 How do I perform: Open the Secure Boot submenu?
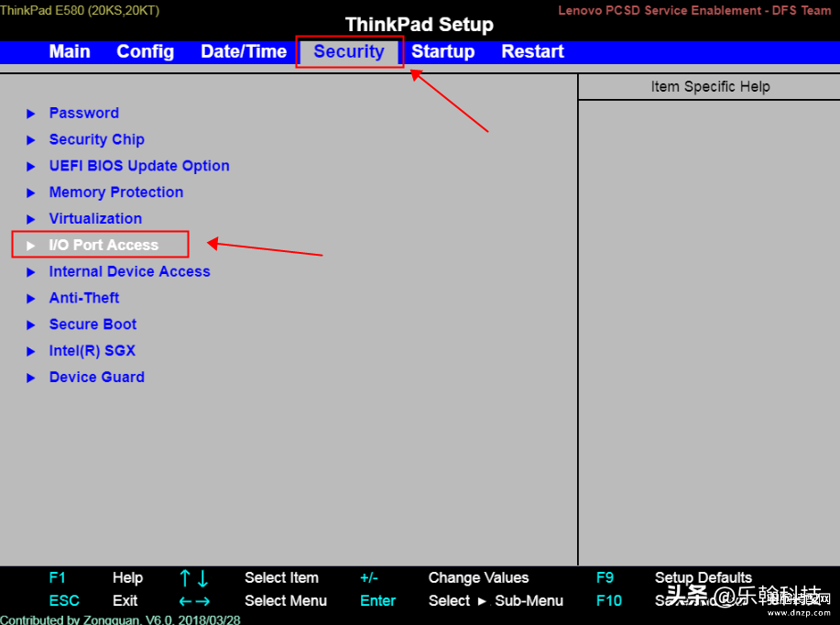(93, 324)
